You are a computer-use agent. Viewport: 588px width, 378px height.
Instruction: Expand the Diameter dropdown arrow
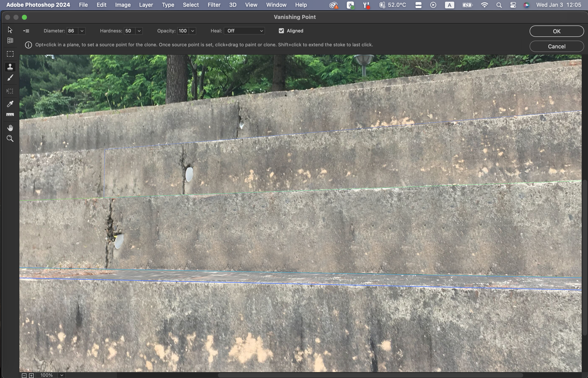coord(82,31)
